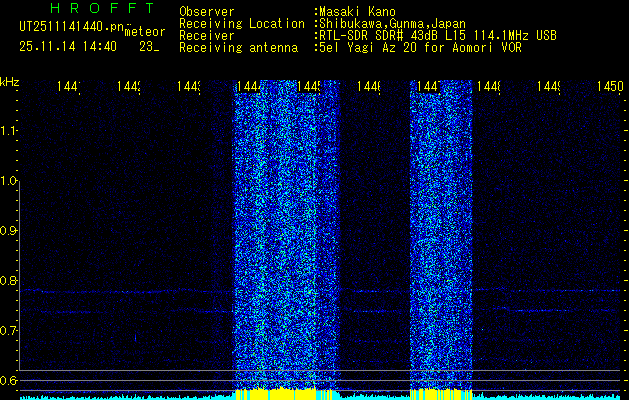Viewport: 629px width, 400px height.
Task: Click the Receiving Location label
Action: pos(242,24)
